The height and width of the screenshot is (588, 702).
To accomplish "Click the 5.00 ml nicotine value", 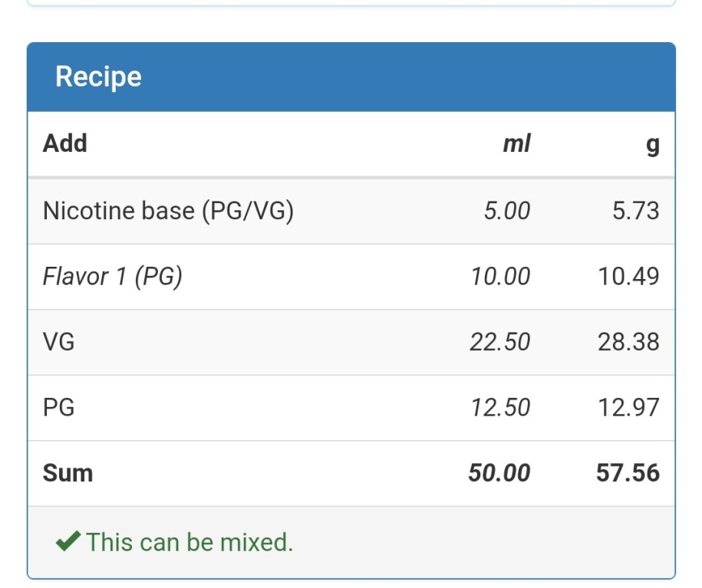I will click(x=507, y=211).
